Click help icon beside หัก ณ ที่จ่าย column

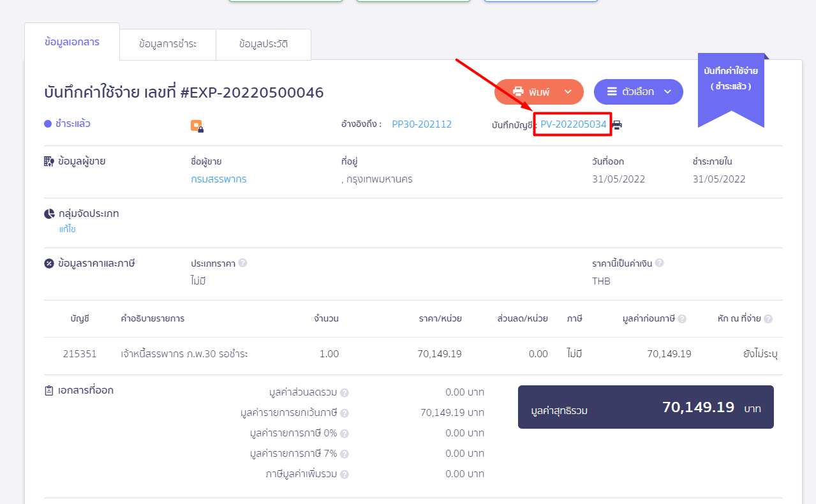point(768,319)
